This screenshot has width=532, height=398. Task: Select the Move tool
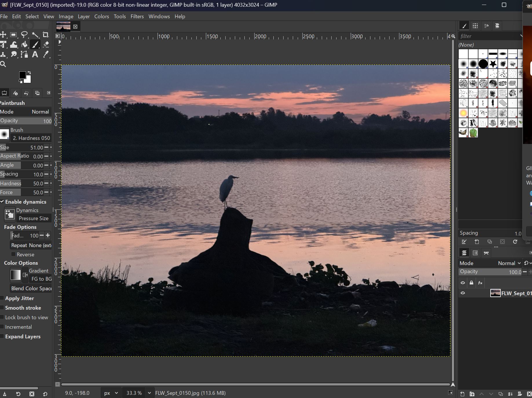pos(3,35)
